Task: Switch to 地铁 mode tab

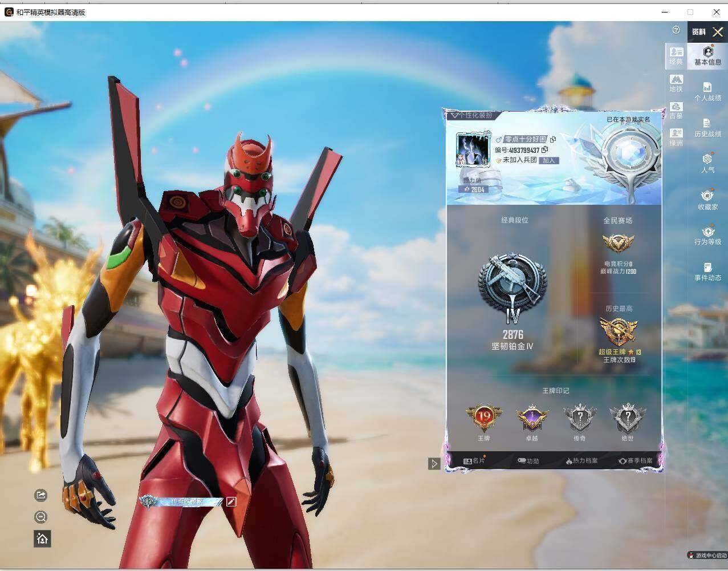Action: pyautogui.click(x=676, y=83)
